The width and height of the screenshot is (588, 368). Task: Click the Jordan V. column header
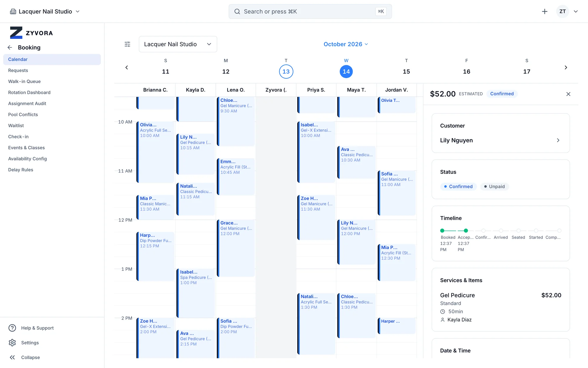click(397, 90)
